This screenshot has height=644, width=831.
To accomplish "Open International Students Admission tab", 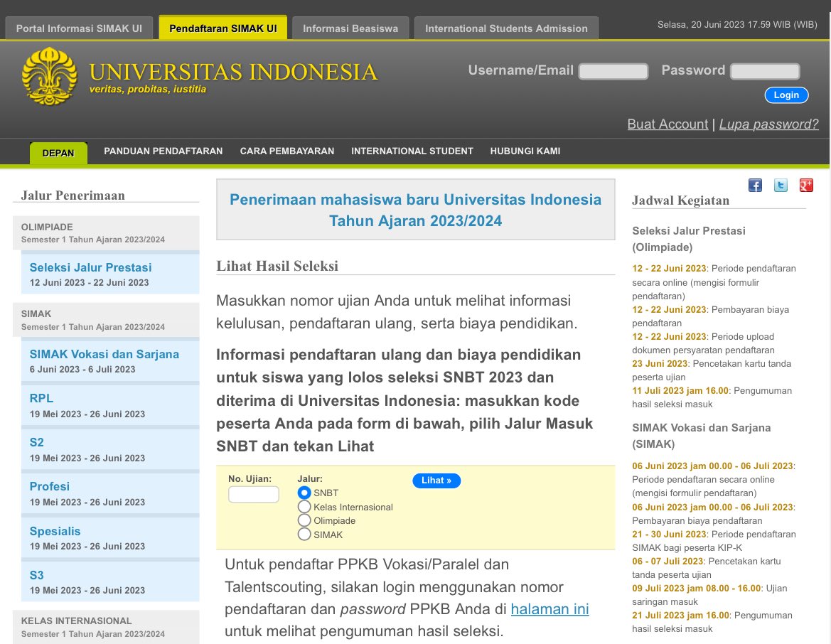I will tap(506, 28).
